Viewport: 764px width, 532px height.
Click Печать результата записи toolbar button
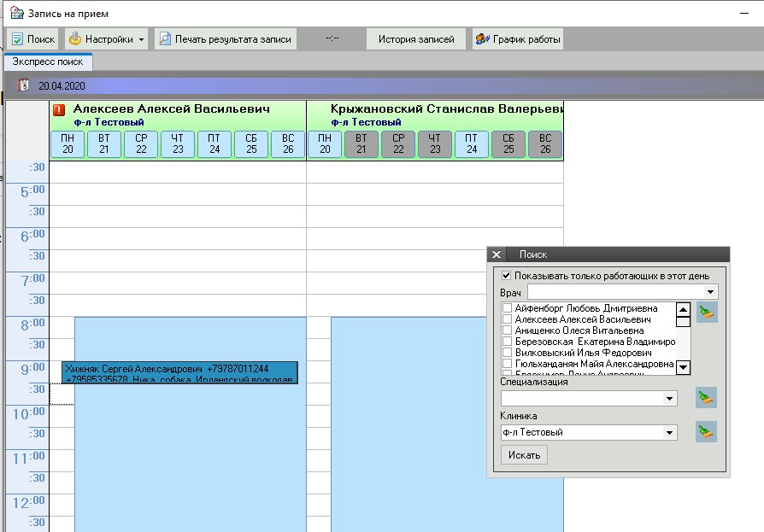(x=226, y=39)
